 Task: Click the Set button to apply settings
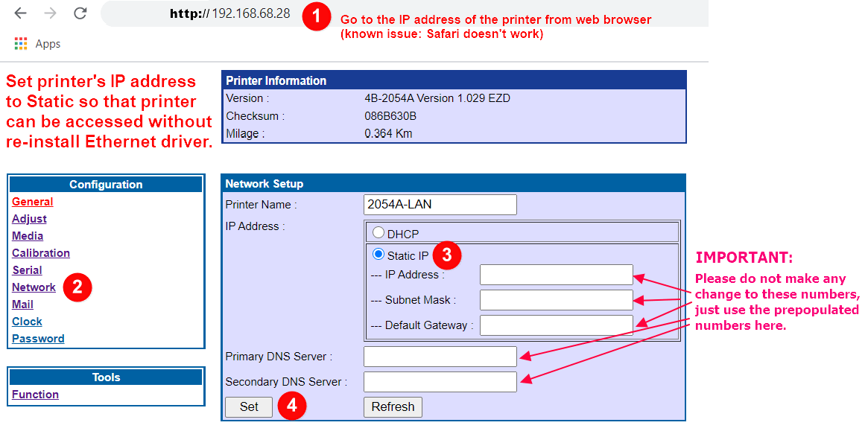[248, 406]
